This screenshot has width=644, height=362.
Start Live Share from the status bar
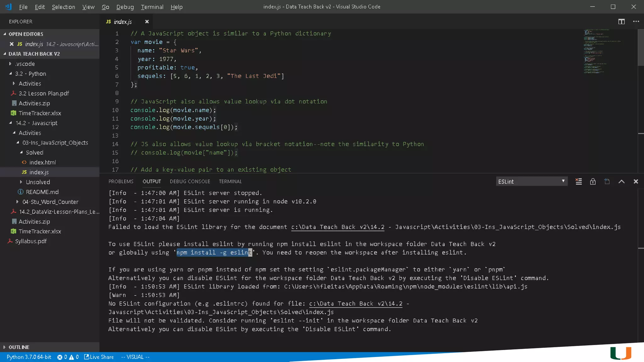coord(99,357)
